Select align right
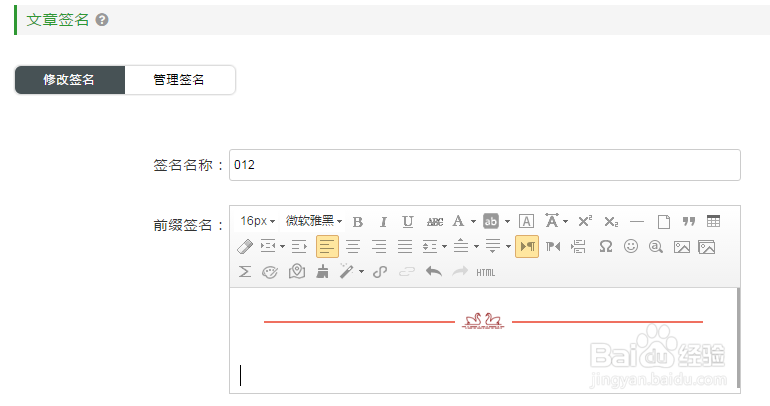This screenshot has height=406, width=770. tap(379, 246)
